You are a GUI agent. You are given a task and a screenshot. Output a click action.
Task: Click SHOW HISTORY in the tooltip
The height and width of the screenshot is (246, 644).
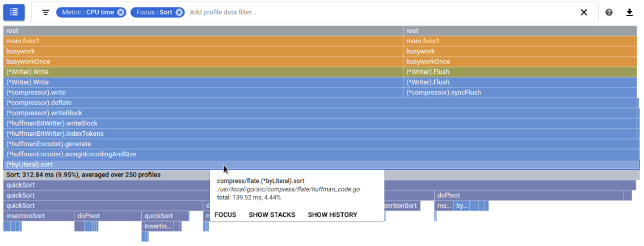[332, 215]
